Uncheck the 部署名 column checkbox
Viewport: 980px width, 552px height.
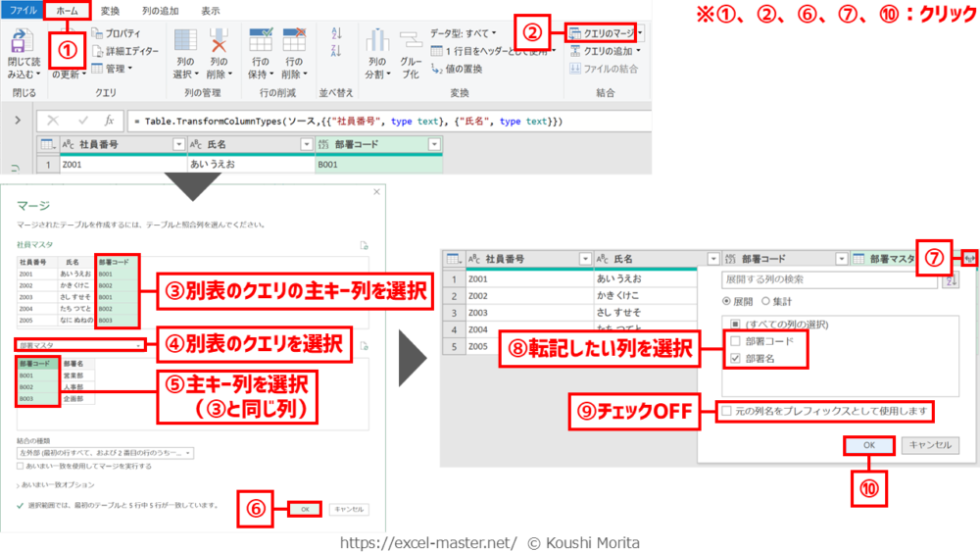[x=734, y=359]
